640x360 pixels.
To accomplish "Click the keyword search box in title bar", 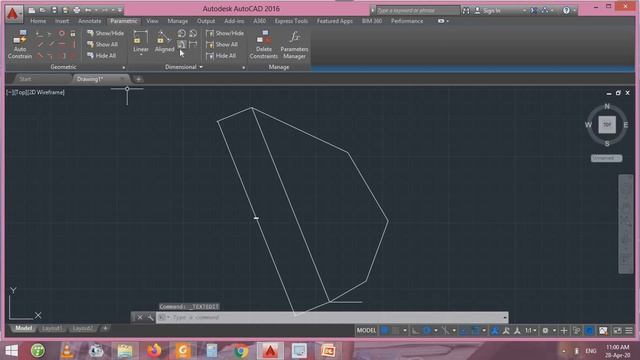I will tap(417, 11).
